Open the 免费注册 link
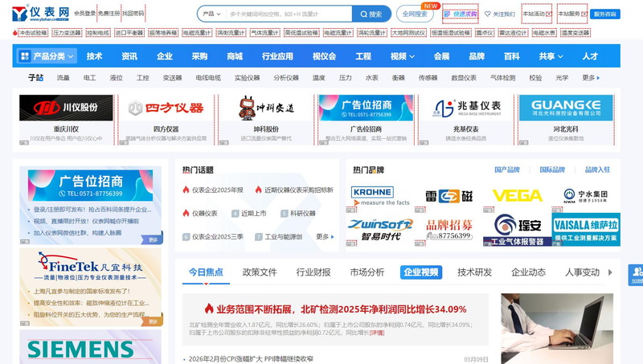This screenshot has height=364, width=643. 109,14
